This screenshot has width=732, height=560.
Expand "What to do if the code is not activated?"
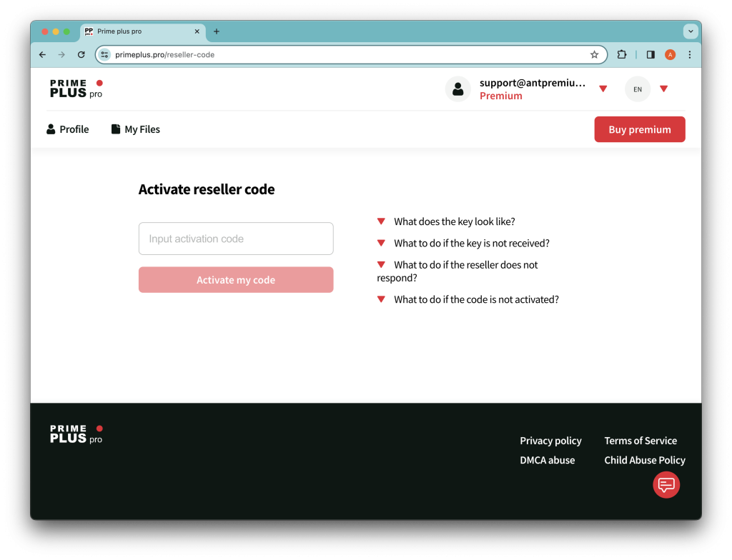(475, 299)
